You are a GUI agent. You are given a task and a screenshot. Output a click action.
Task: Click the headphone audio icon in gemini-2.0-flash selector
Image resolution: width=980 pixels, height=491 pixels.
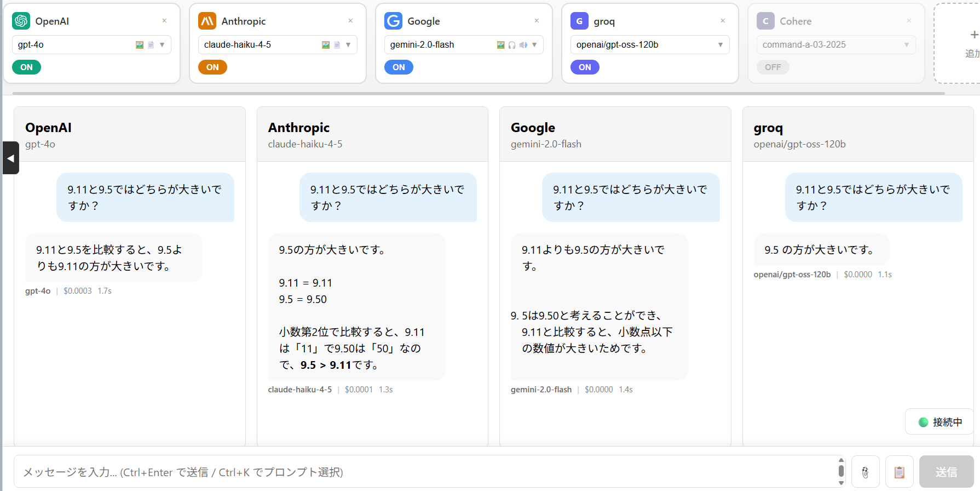coord(512,45)
